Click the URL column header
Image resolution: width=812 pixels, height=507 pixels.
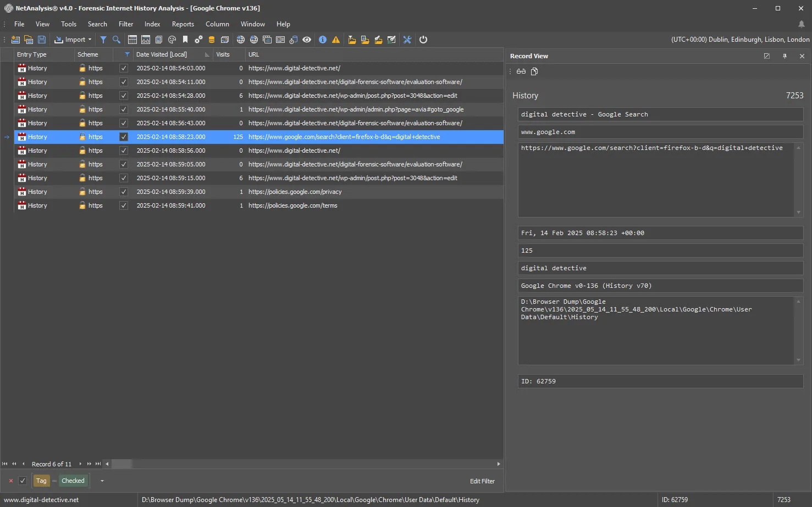374,54
